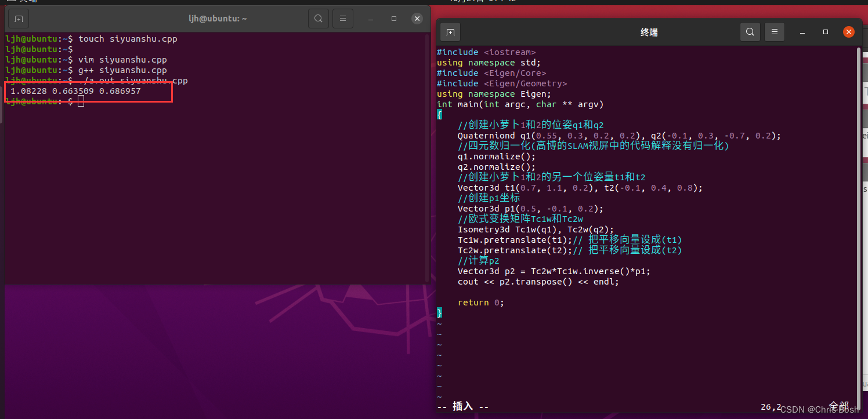The height and width of the screenshot is (419, 868).
Task: Click the #include <Eigen/Core> line
Action: [491, 73]
